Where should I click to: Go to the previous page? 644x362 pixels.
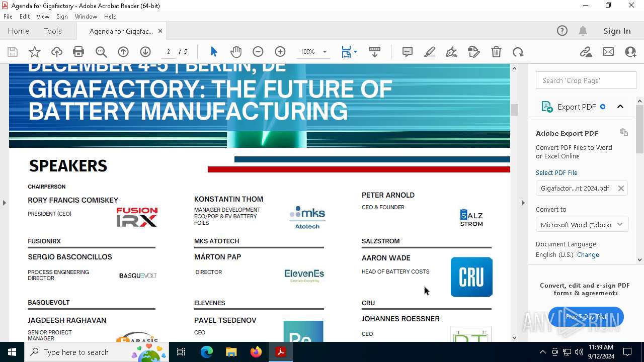(123, 52)
